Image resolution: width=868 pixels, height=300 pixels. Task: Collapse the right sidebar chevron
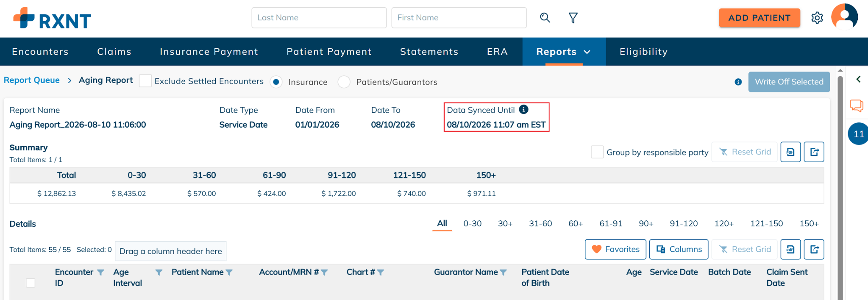click(x=858, y=79)
